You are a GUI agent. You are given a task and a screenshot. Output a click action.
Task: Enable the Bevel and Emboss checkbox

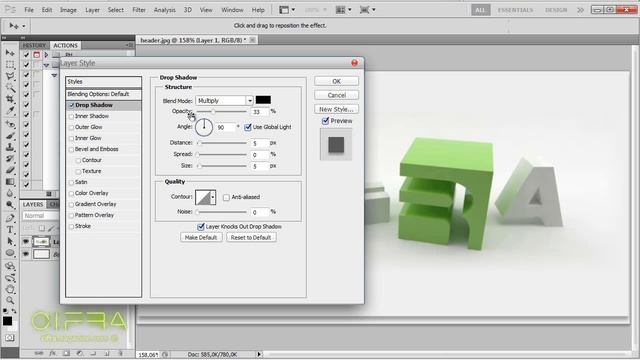71,149
